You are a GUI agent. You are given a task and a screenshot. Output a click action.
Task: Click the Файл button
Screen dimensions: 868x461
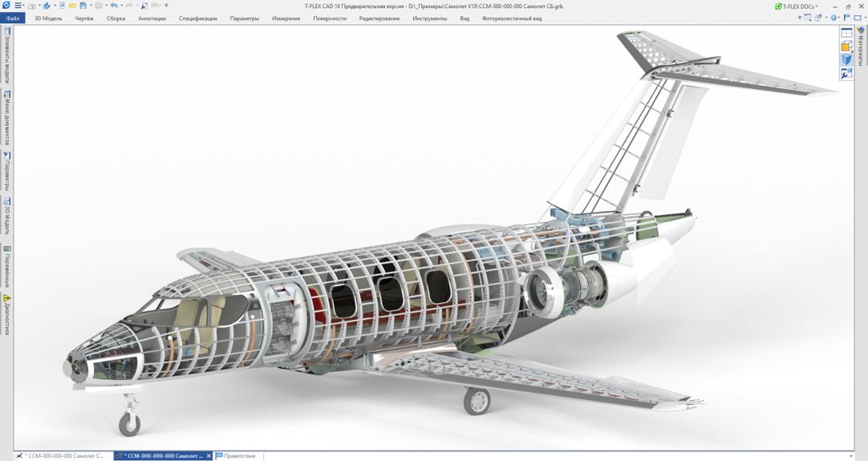click(x=13, y=18)
